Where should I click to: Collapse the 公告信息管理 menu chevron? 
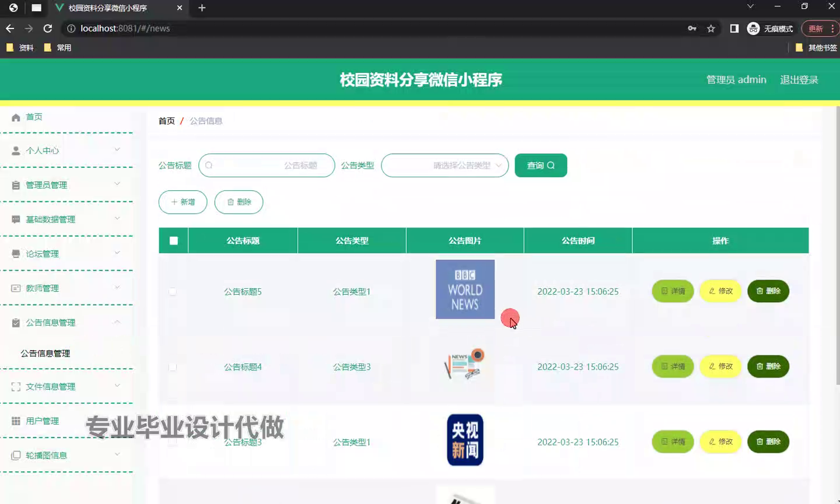pos(117,322)
